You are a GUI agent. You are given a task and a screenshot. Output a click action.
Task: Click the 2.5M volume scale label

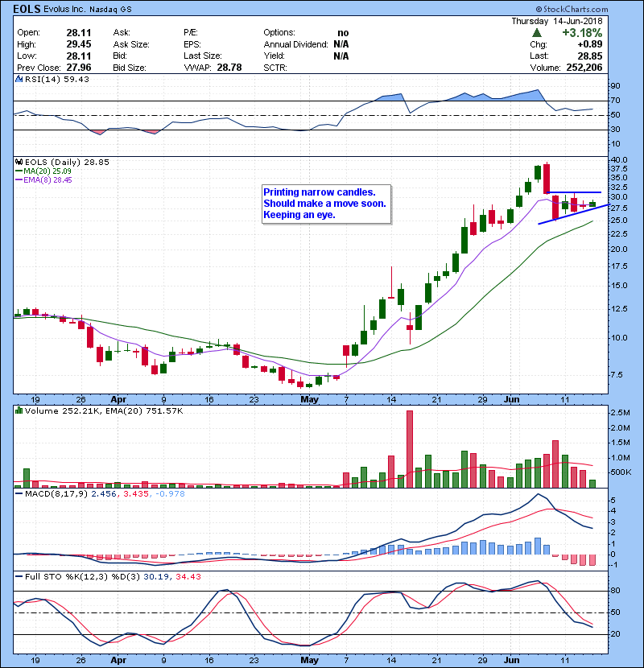click(x=620, y=412)
